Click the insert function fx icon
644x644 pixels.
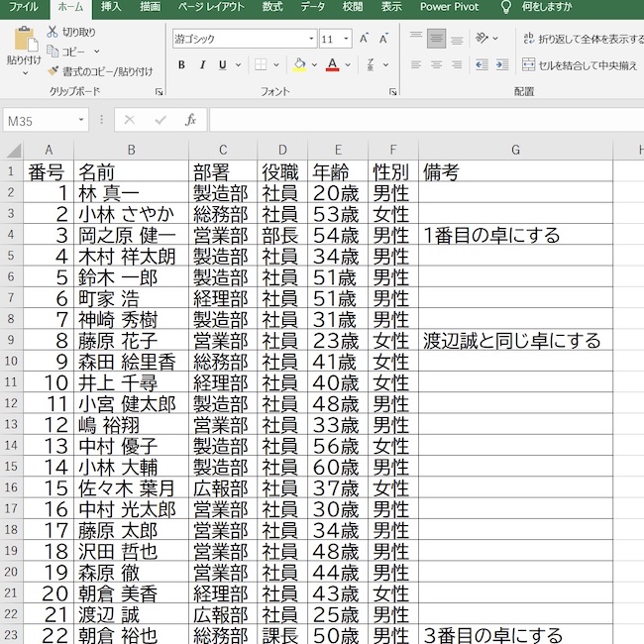[x=190, y=120]
